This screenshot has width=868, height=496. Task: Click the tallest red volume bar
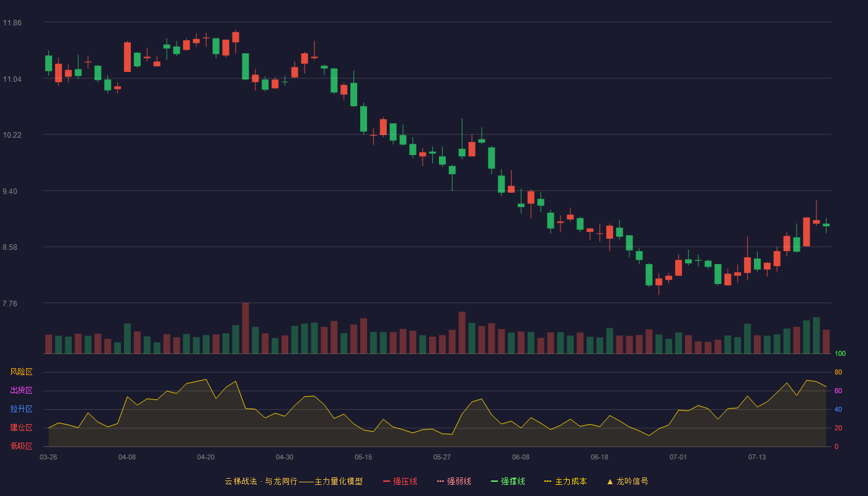[x=246, y=328]
